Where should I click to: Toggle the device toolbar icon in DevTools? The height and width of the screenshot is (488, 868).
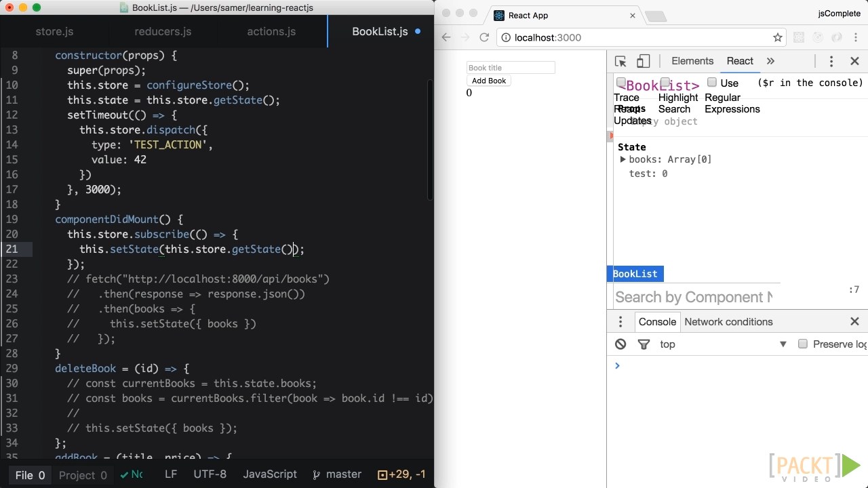(643, 61)
